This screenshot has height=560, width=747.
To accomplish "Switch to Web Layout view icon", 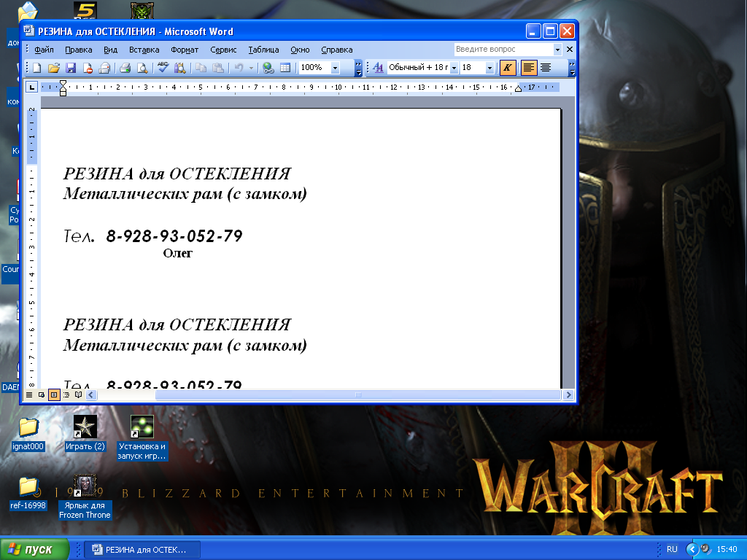I will [x=42, y=394].
